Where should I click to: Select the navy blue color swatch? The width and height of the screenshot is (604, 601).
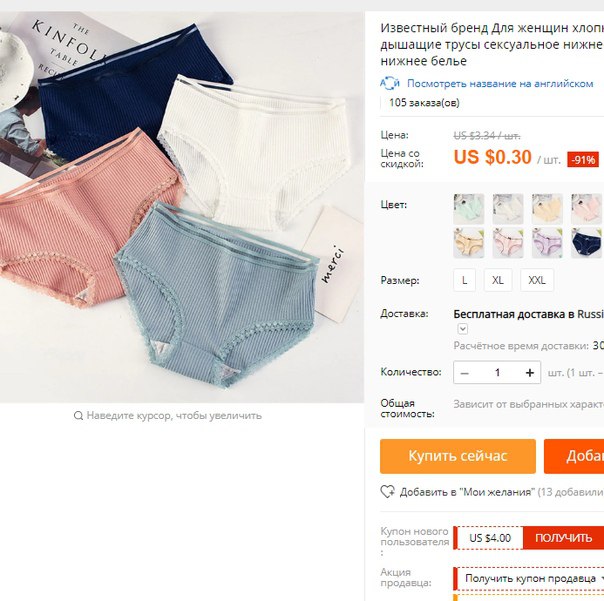[587, 243]
